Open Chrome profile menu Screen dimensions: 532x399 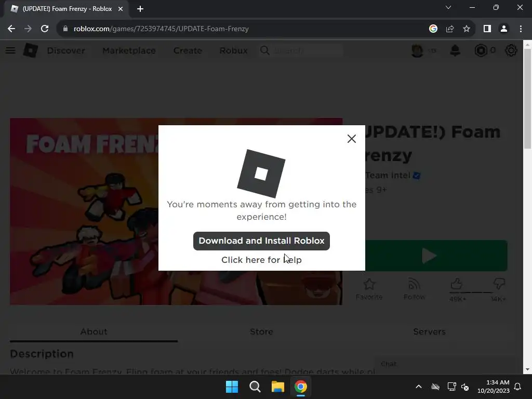504,29
